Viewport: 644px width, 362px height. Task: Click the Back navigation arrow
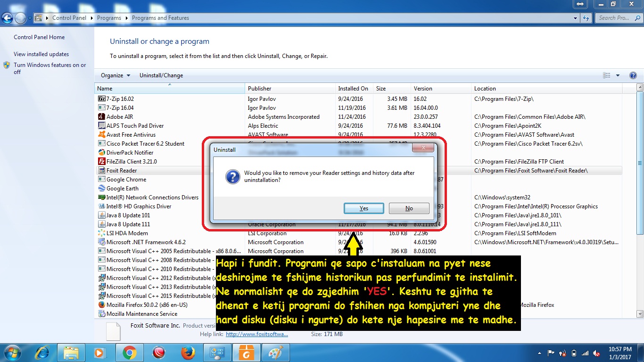[x=7, y=18]
